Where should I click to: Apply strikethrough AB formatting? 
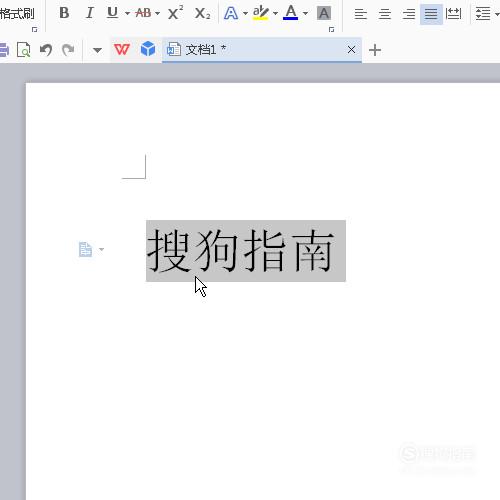point(144,13)
